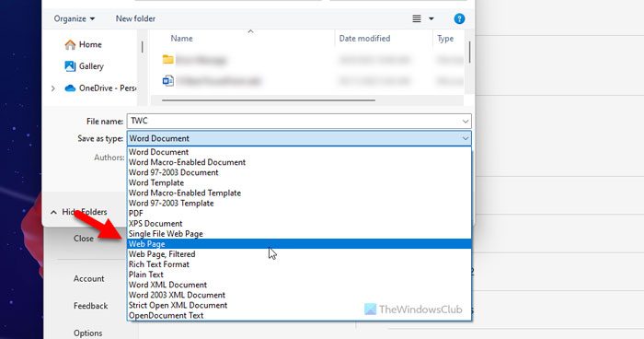Select Word Template file type

tap(299, 183)
